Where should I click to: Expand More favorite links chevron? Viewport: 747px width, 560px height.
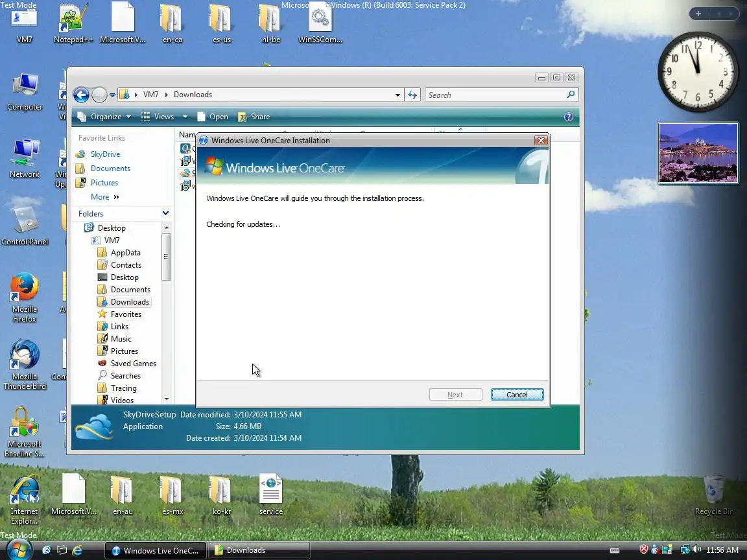116,197
